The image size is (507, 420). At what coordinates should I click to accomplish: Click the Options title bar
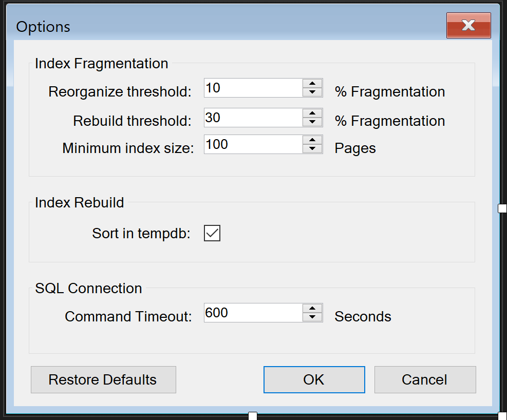pyautogui.click(x=227, y=26)
